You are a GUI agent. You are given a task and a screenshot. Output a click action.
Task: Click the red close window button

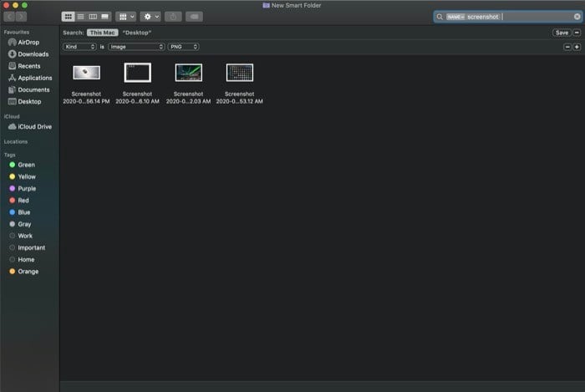6,5
